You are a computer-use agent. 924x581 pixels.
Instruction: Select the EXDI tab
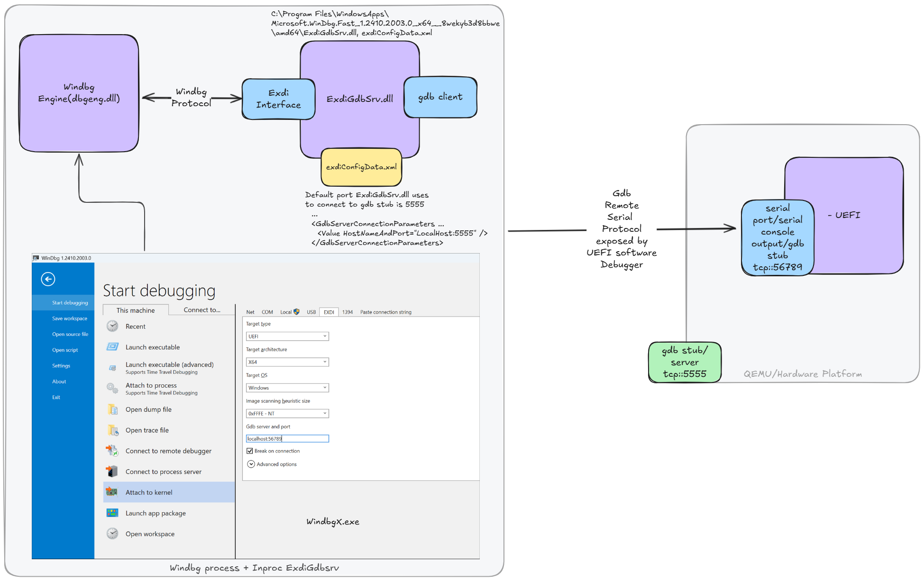(329, 312)
